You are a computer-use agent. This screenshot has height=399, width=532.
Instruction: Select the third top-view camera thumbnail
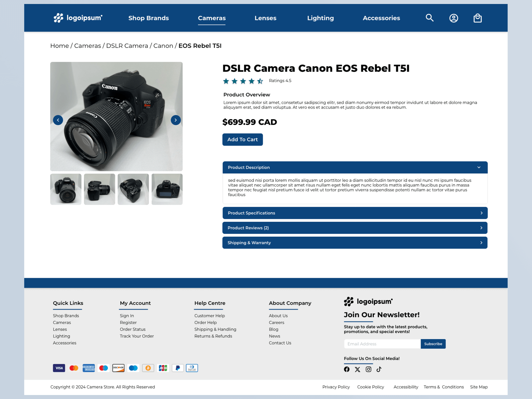click(133, 189)
